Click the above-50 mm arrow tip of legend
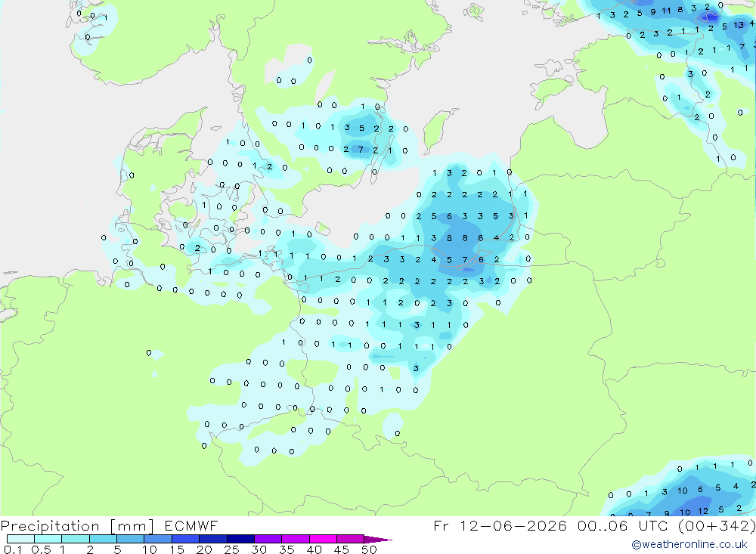Screen dimensions: 756x554 pyautogui.click(x=377, y=540)
